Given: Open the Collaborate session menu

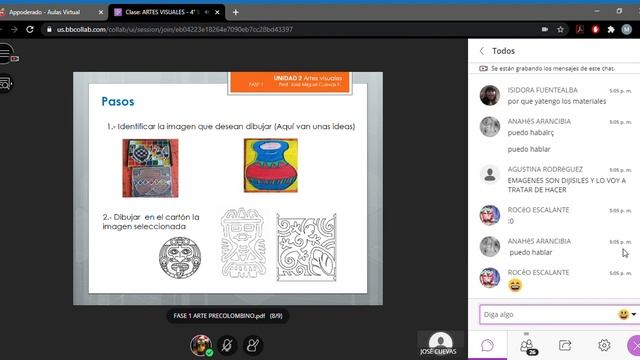Looking at the screenshot, I should [x=6, y=53].
